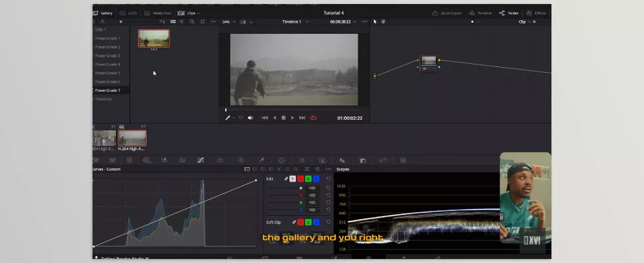The image size is (644, 263).
Task: Open the LUTs panel
Action: coord(129,13)
